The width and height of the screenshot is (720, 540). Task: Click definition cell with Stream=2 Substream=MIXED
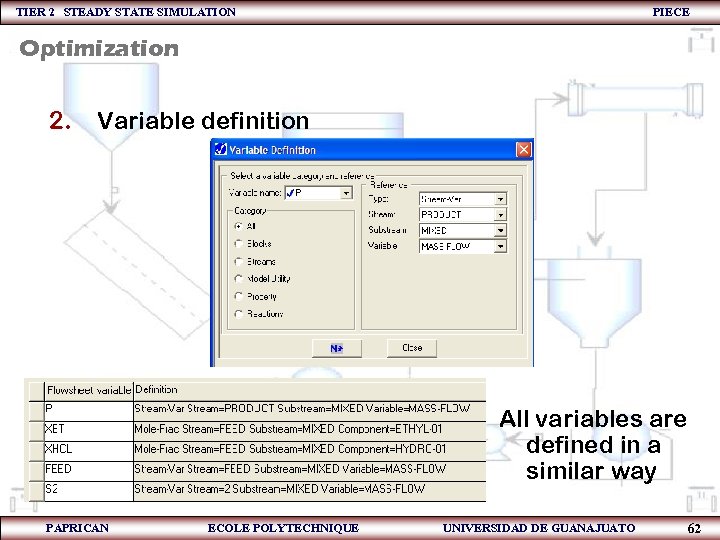pyautogui.click(x=309, y=491)
